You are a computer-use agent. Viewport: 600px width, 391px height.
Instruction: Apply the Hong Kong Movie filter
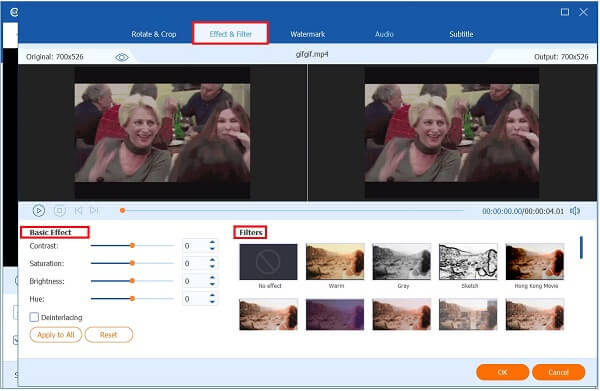535,262
